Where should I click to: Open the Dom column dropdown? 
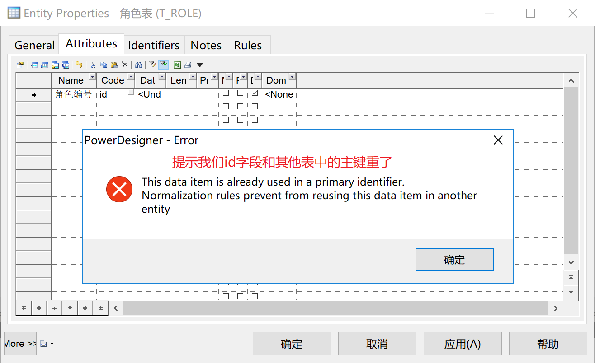(x=292, y=77)
